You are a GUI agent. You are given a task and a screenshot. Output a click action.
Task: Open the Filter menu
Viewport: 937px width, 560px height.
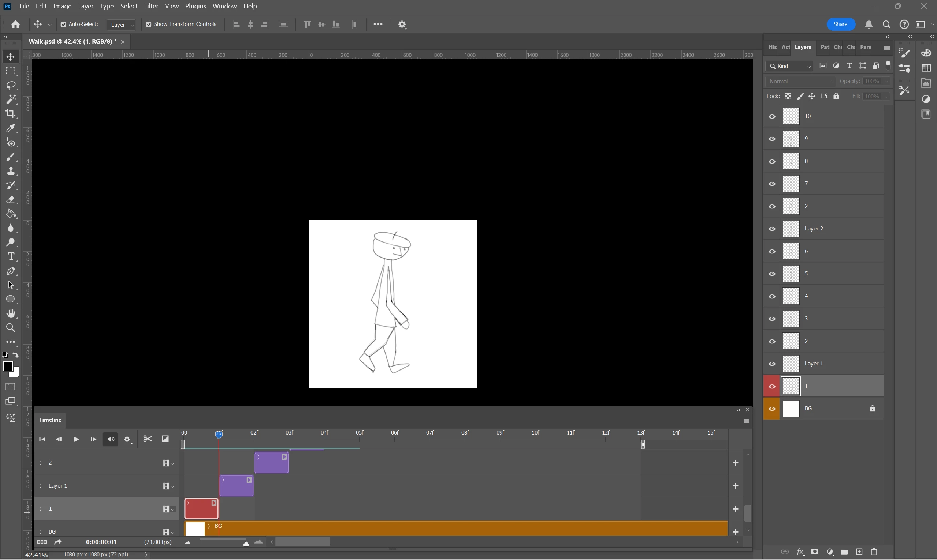[x=151, y=6]
